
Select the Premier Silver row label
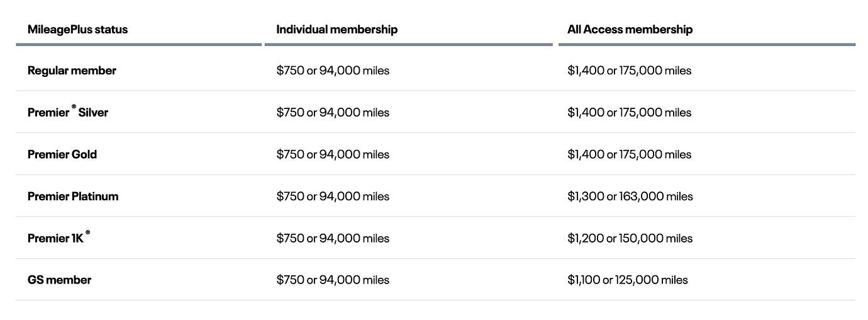click(68, 112)
